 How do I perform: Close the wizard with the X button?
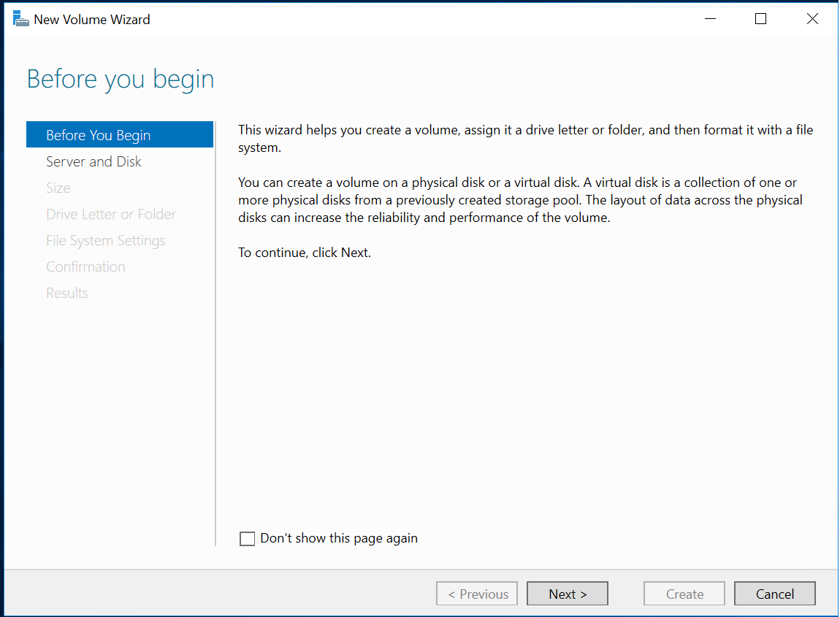[x=812, y=19]
